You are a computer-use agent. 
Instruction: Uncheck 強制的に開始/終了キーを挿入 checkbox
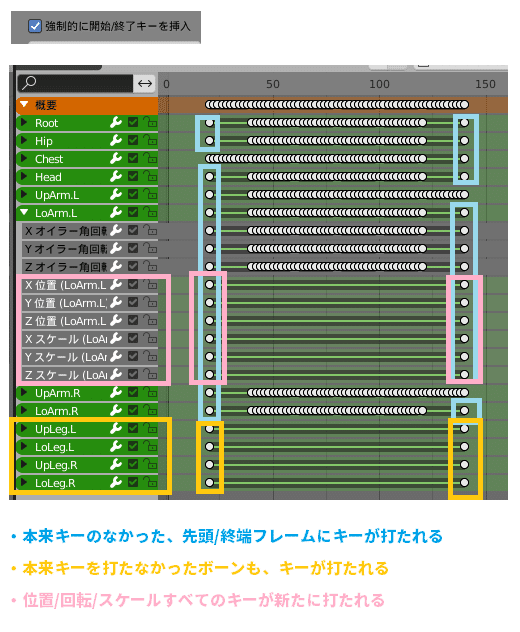[35, 26]
